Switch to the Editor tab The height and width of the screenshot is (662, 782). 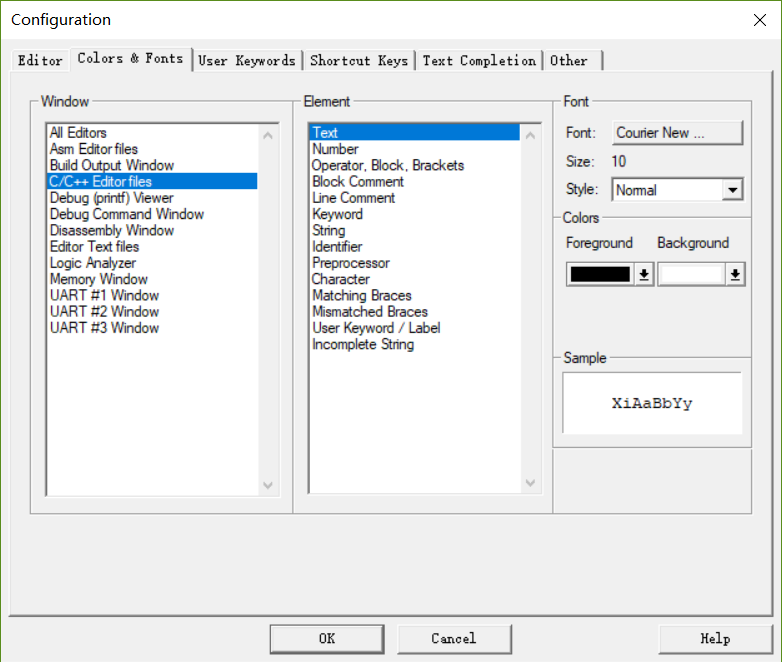40,61
